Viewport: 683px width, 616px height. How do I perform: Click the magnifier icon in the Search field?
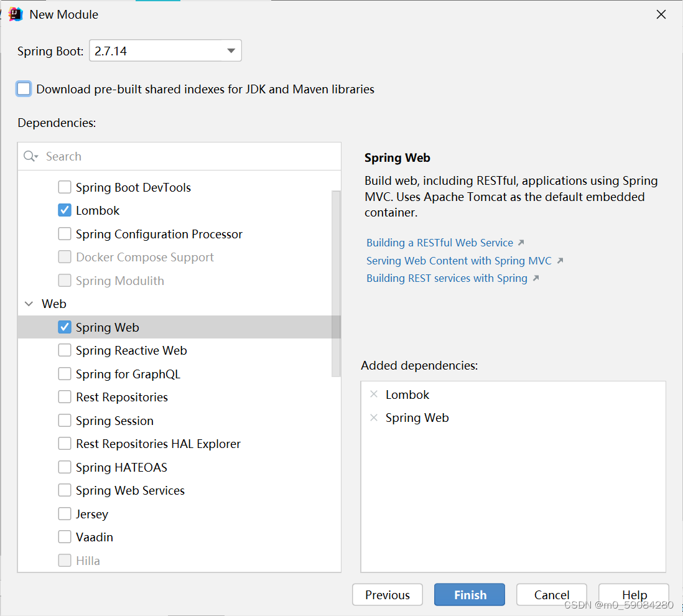(27, 156)
